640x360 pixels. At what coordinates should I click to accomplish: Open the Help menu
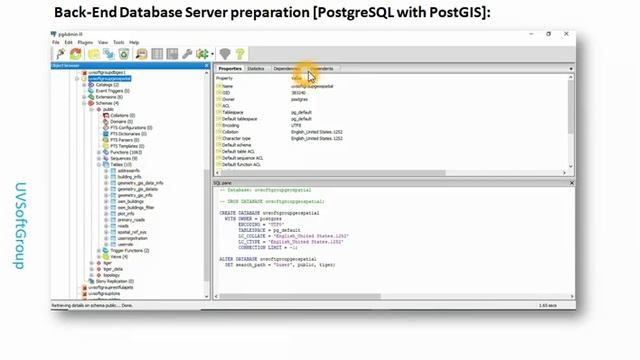(134, 42)
